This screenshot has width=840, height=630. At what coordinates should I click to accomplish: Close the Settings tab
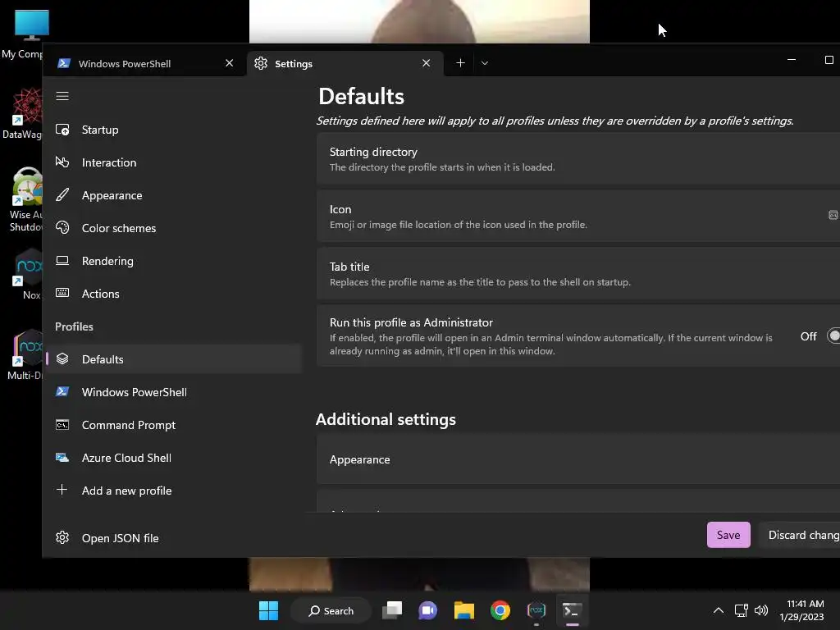click(x=427, y=62)
